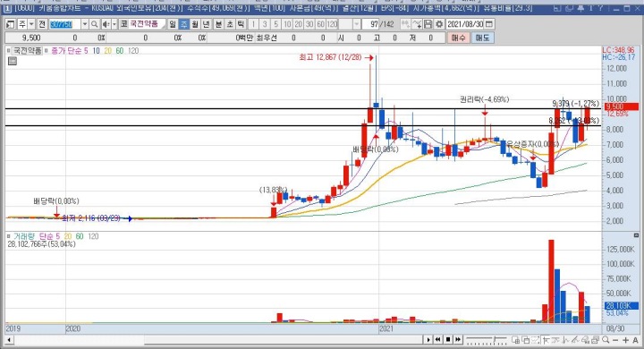
Task: Click the 최고 12,867 (12/28) annotation
Action: (331, 57)
